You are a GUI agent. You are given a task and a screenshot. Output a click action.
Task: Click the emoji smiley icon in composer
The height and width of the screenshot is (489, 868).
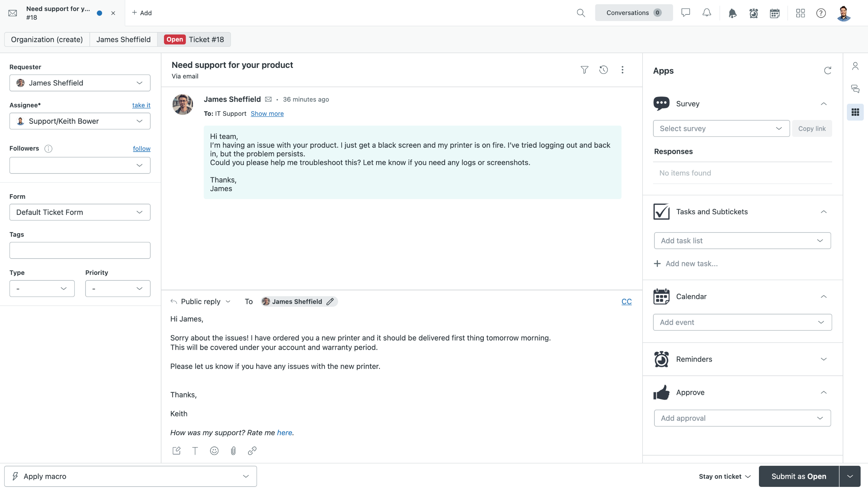[x=214, y=451]
